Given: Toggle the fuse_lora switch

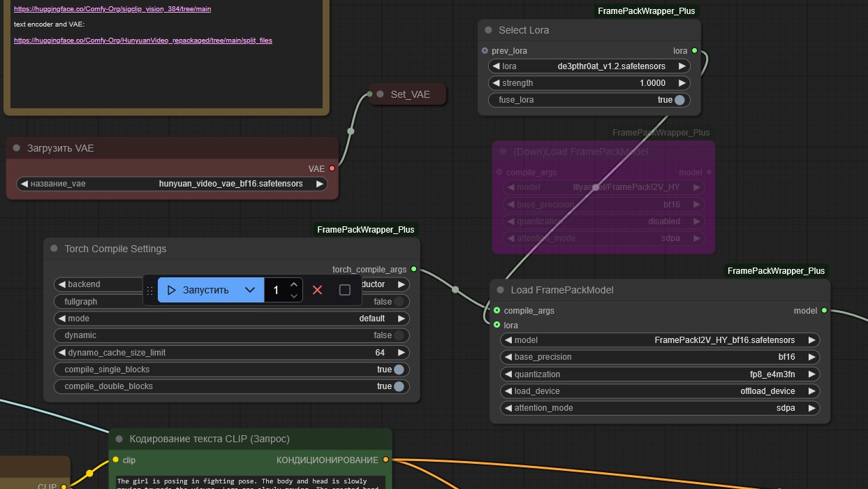Looking at the screenshot, I should 679,100.
